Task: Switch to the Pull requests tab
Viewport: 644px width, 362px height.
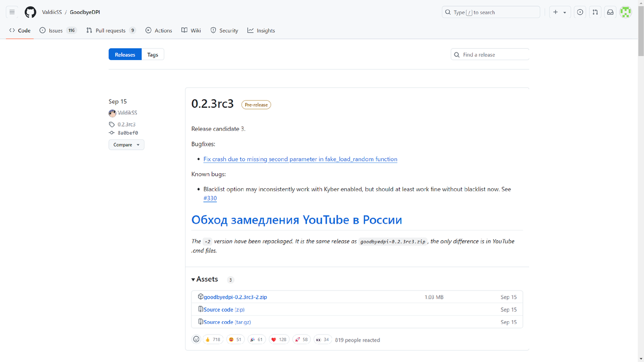Action: click(x=111, y=31)
